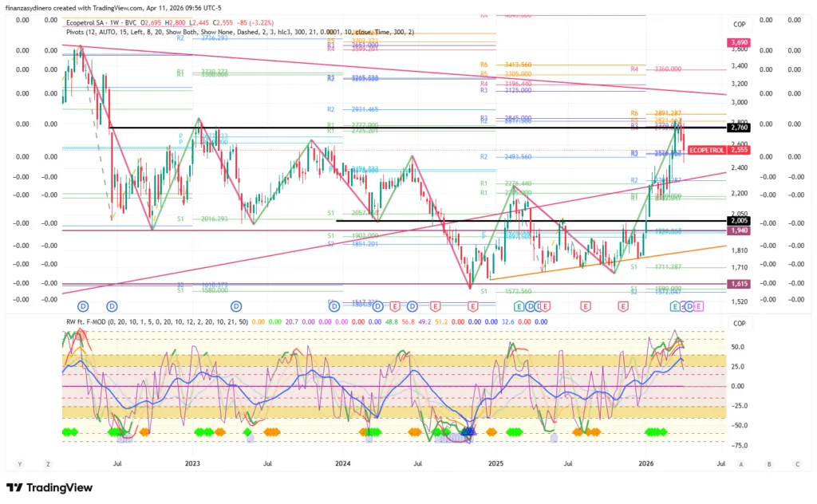817x504 pixels.
Task: Open the COP currency selector on indicator pane
Action: [x=739, y=323]
